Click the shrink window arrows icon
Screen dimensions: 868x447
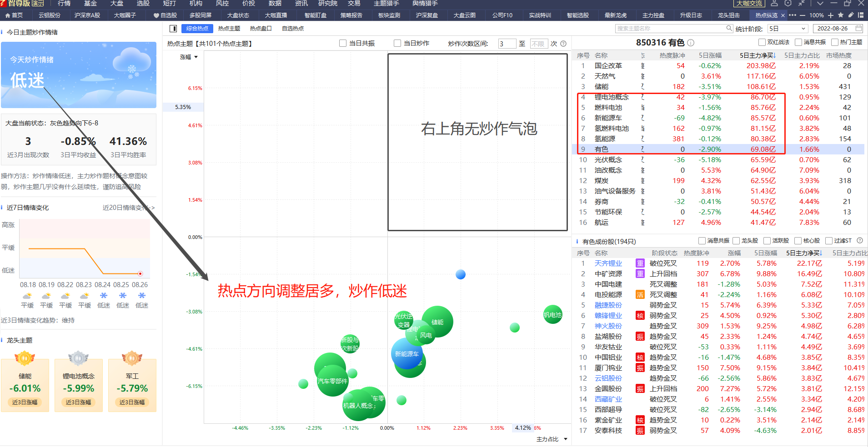coord(802,3)
